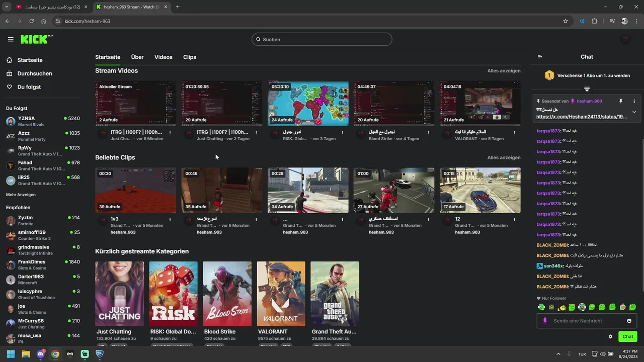The height and width of the screenshot is (362, 644).
Task: Open recommended channel Zyztm
Action: tap(43, 220)
